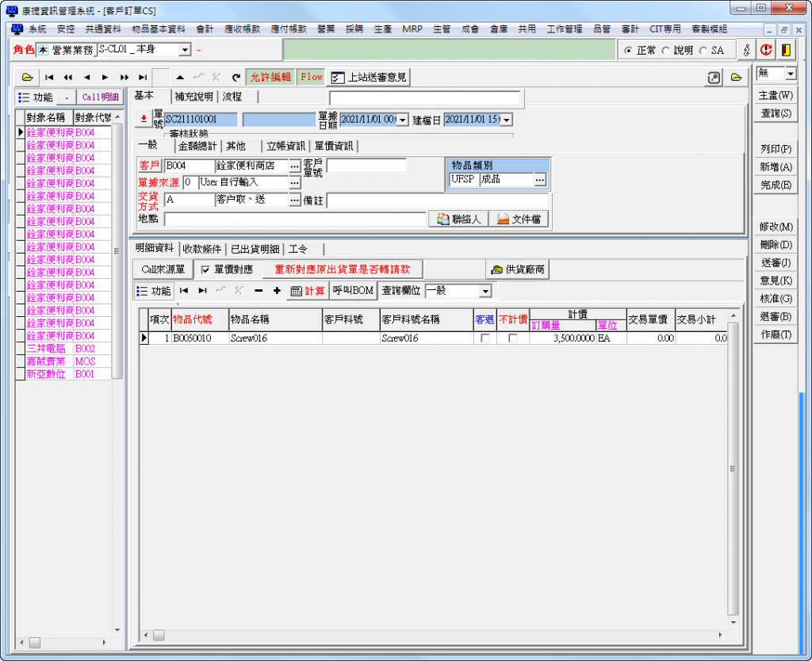Click the 供貨廠商 supplier button
This screenshot has width=812, height=661.
519,269
